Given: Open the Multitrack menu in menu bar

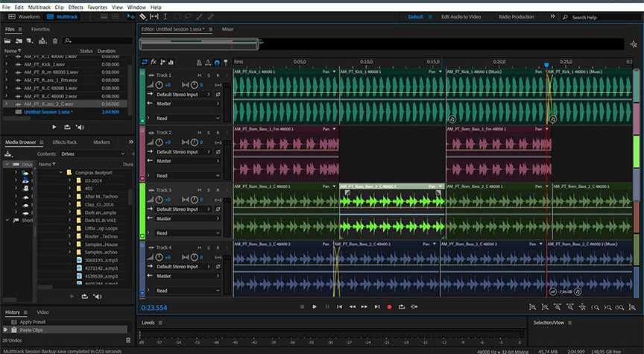Looking at the screenshot, I should click(x=38, y=7).
